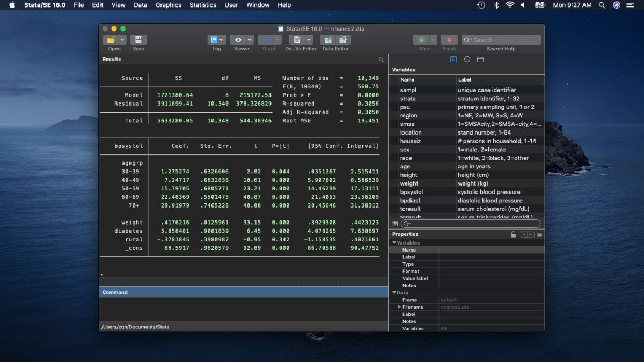Click the Wi-Fi menu bar icon
Viewport: 644px width, 362px height.
click(510, 5)
